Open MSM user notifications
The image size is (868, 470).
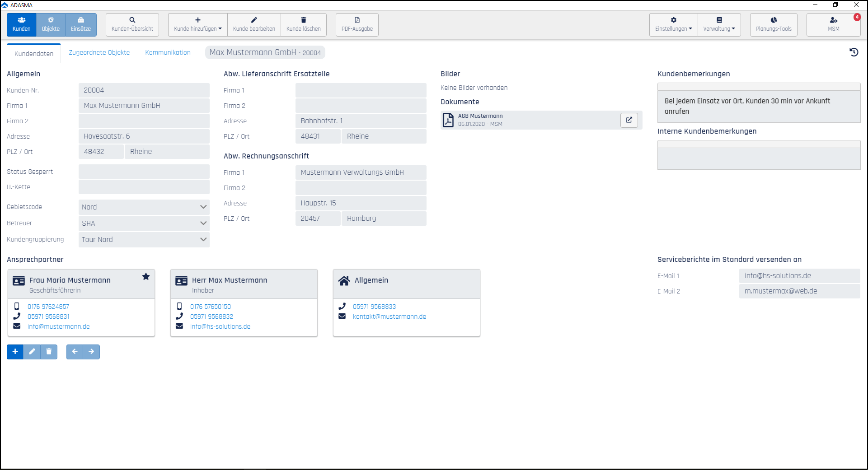point(834,24)
